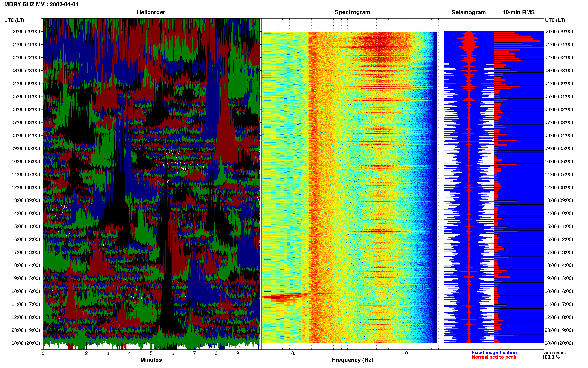
Task: Click the right '15:00 (11:00)' time label
Action: [559, 226]
